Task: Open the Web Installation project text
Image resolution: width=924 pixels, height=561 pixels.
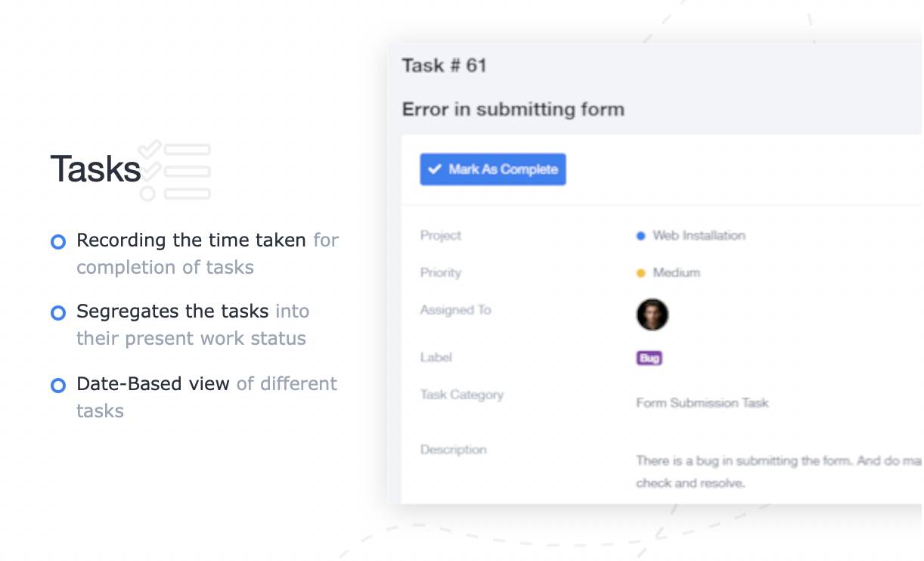Action: click(699, 236)
